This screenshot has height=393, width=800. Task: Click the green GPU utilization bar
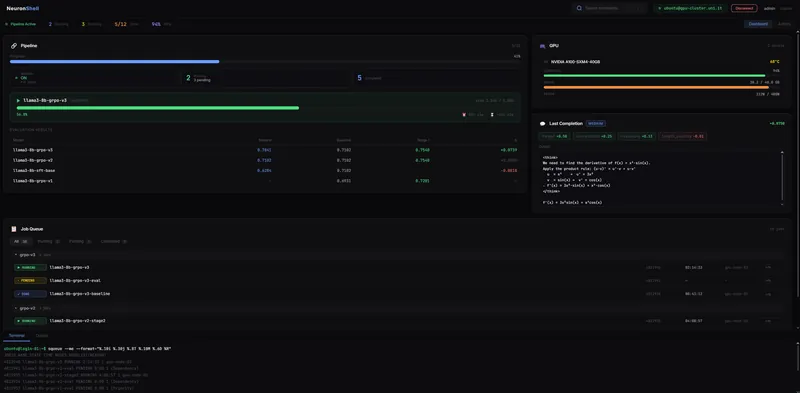click(x=654, y=76)
